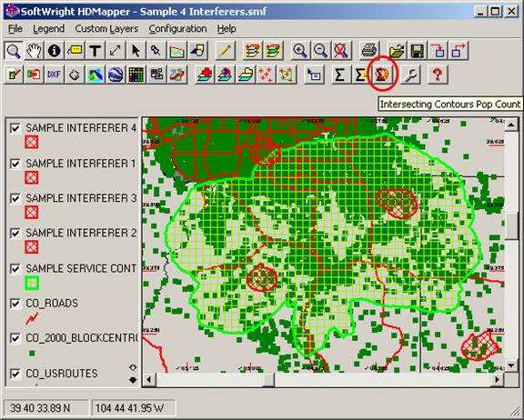Image resolution: width=524 pixels, height=420 pixels.
Task: Uncheck SAMPLE INTERFERER 3 layer
Action: pos(15,198)
